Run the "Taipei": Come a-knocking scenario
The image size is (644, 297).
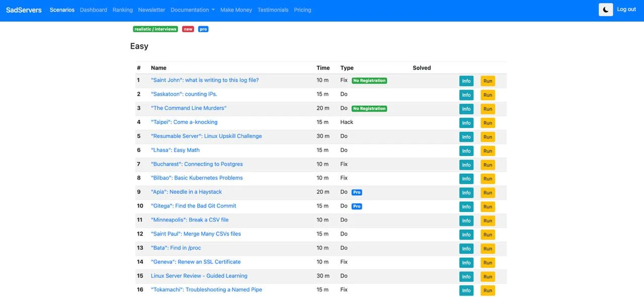(488, 123)
